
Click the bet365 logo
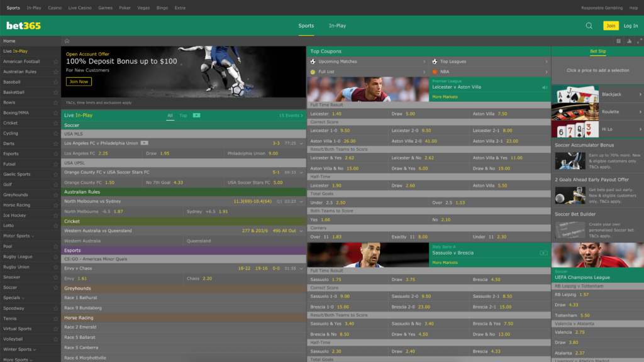pos(23,26)
